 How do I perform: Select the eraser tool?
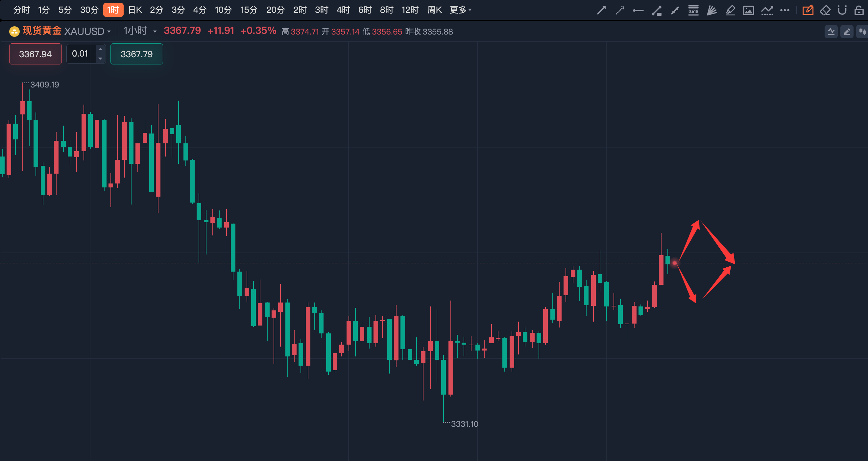(825, 11)
